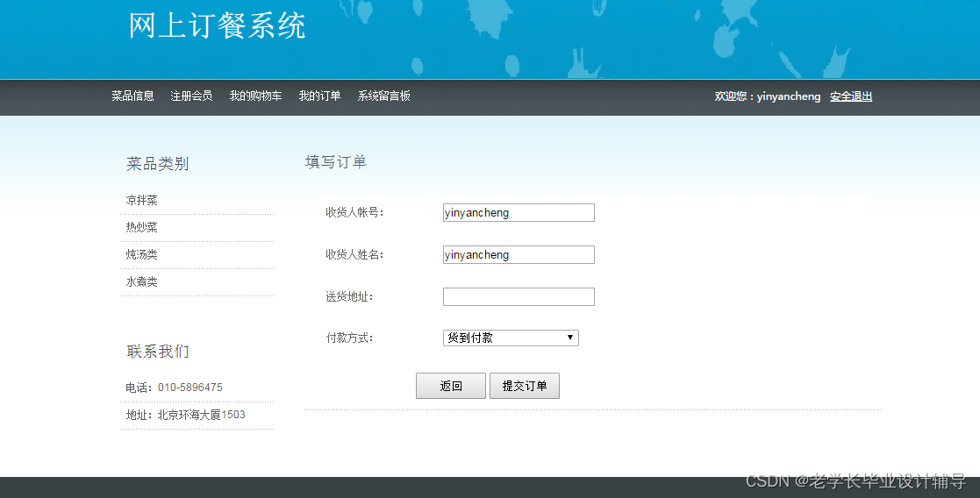Click the empty 送货地址 input field
This screenshot has width=980, height=498.
519,297
